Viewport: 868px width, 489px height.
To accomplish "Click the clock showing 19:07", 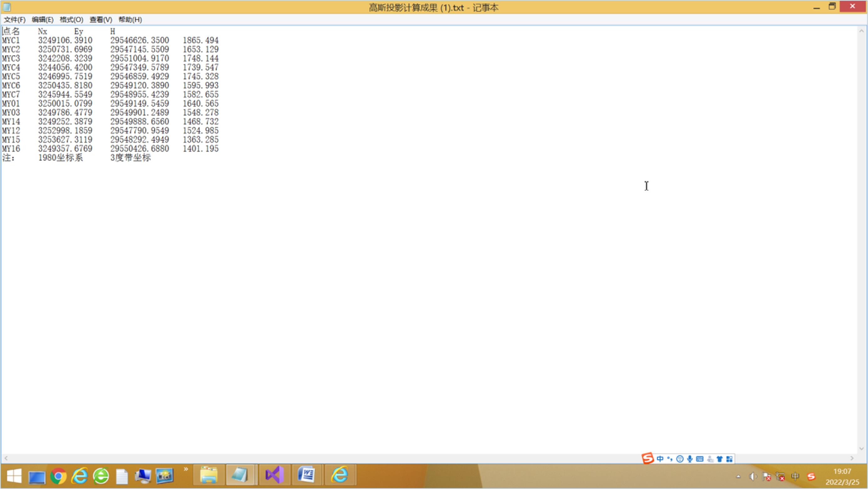I will pos(842,471).
